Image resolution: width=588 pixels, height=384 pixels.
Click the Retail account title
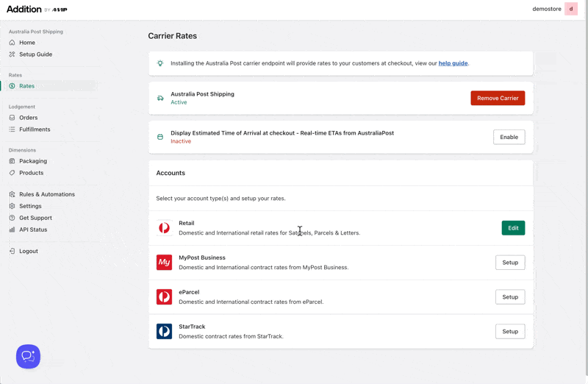187,223
